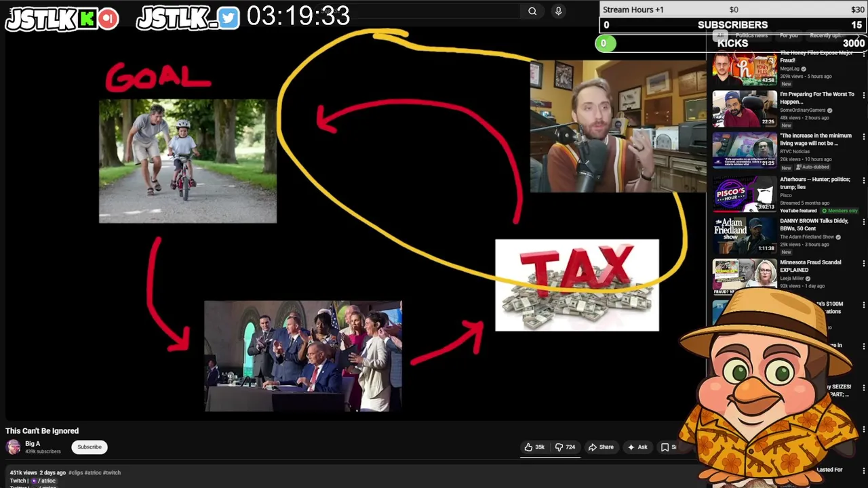
Task: Open options menu for Minnesota Fraud Scandal video
Action: coord(863,263)
